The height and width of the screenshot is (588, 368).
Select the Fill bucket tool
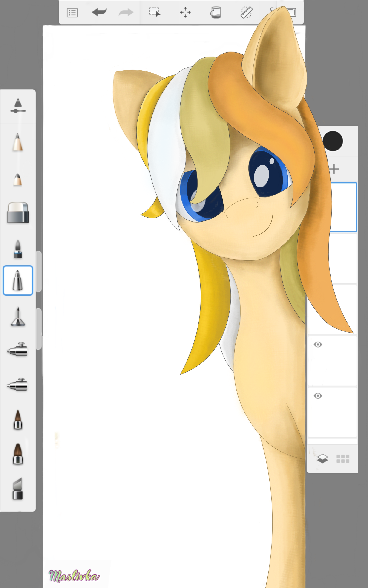(x=216, y=12)
